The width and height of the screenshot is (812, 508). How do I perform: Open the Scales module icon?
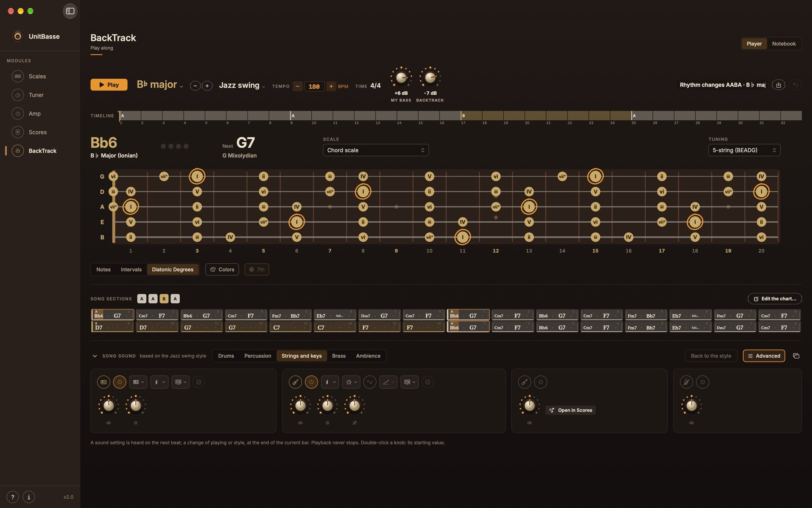coord(18,76)
